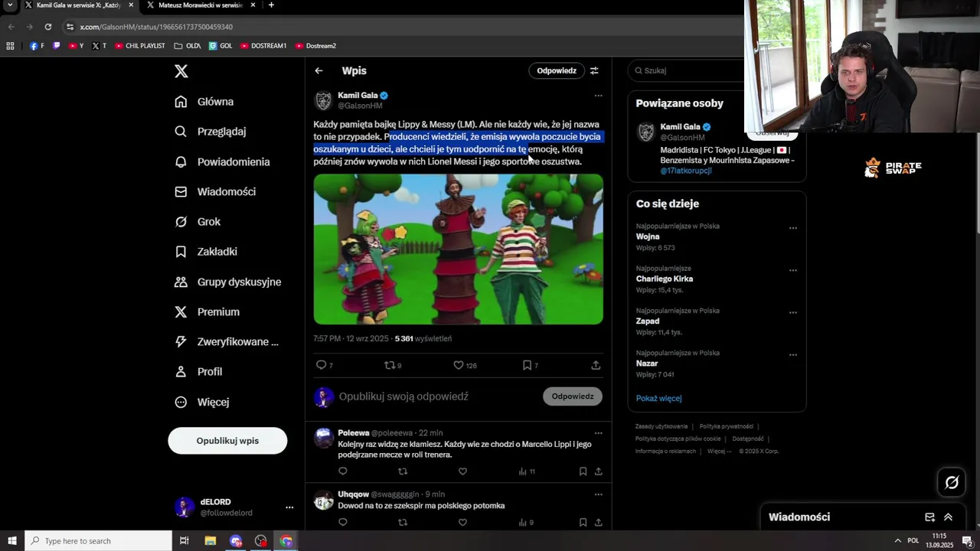Image resolution: width=980 pixels, height=551 pixels.
Task: Open CHIL PLAYLIST bookmark
Action: [140, 46]
